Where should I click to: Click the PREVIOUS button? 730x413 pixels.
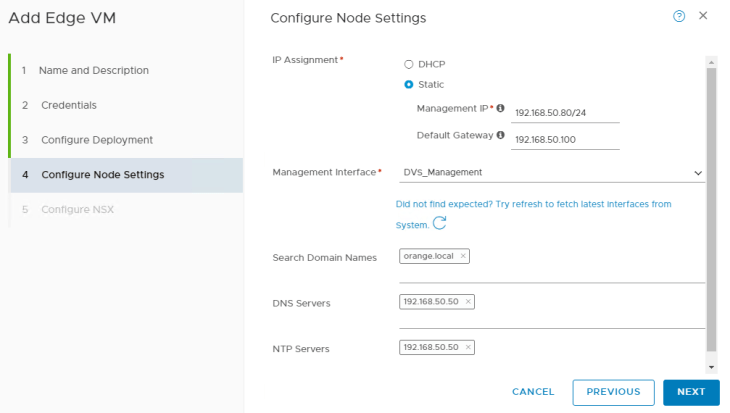point(613,392)
